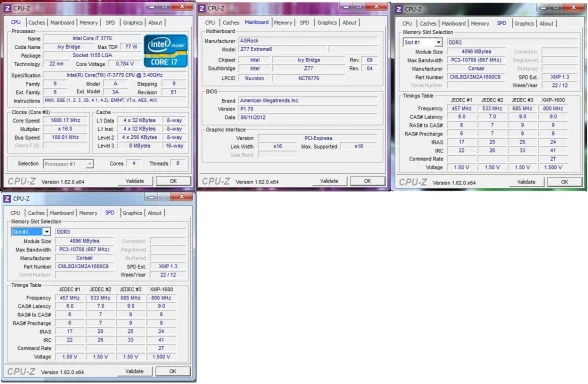Open the Mainboard tab in the Slot #3 SPD window

(62, 213)
